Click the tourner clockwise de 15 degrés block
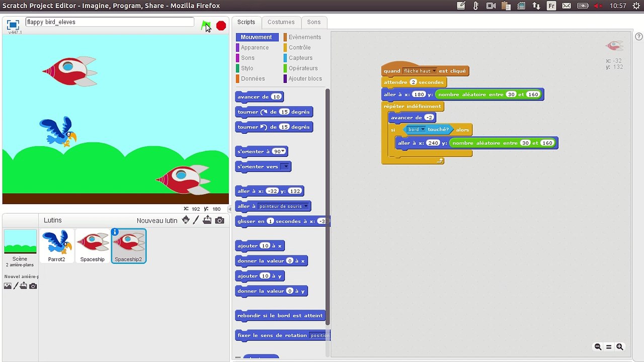The image size is (644, 362). (x=274, y=112)
